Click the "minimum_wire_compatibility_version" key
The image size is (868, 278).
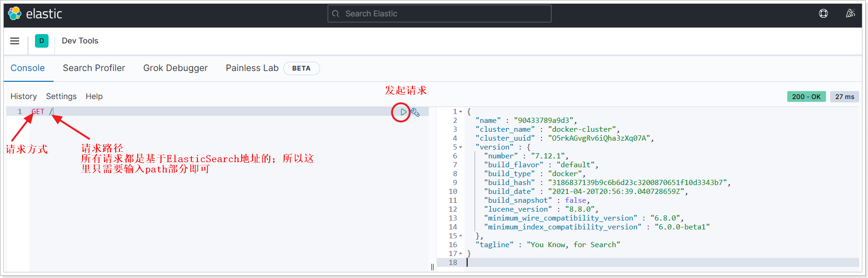point(560,218)
